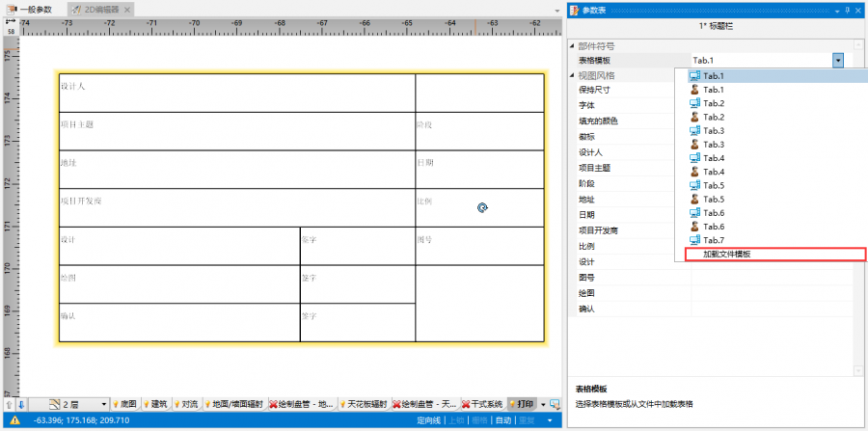Click the blue down arrow beside layer selector
Screen dimensions: 868x431
point(21,404)
